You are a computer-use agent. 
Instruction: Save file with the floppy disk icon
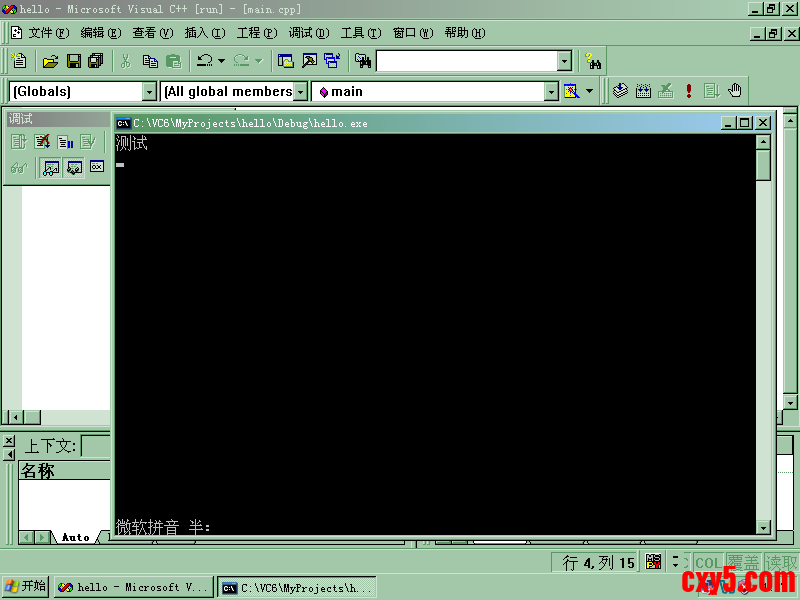pos(74,61)
